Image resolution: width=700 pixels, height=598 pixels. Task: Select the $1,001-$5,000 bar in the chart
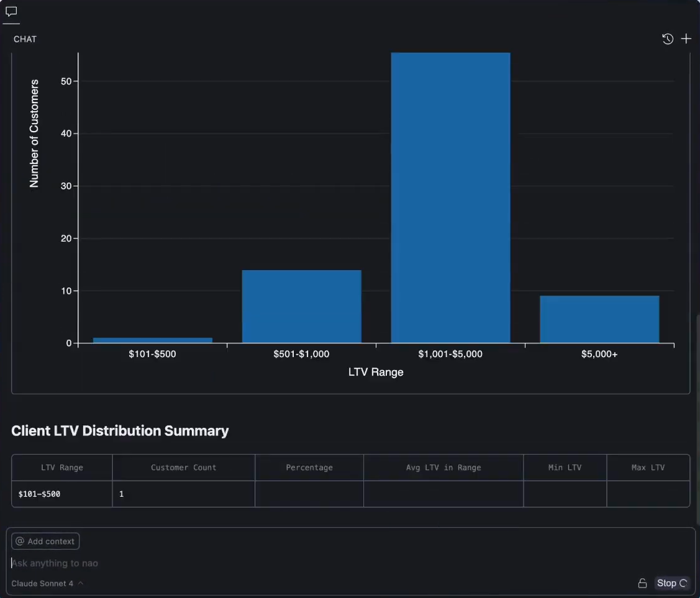click(x=450, y=199)
